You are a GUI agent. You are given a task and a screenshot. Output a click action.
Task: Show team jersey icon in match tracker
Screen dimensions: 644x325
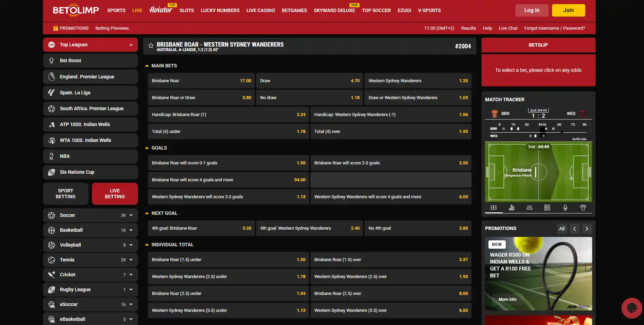click(583, 208)
